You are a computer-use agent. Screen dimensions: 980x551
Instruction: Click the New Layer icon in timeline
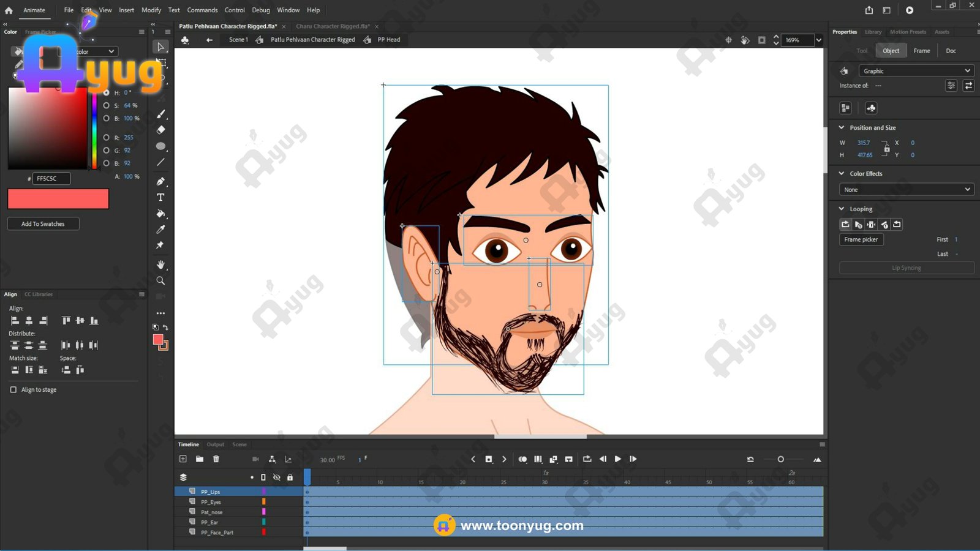(x=183, y=459)
